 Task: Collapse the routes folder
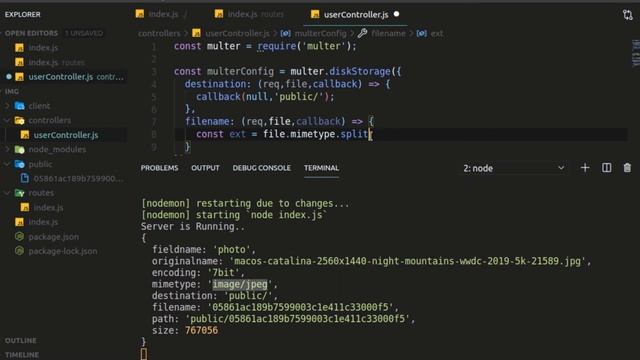tap(41, 193)
